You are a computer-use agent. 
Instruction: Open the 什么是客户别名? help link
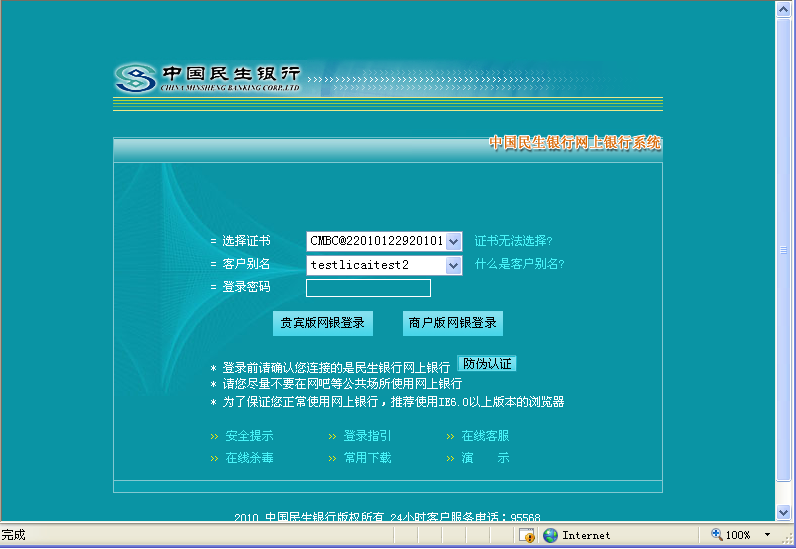[519, 264]
